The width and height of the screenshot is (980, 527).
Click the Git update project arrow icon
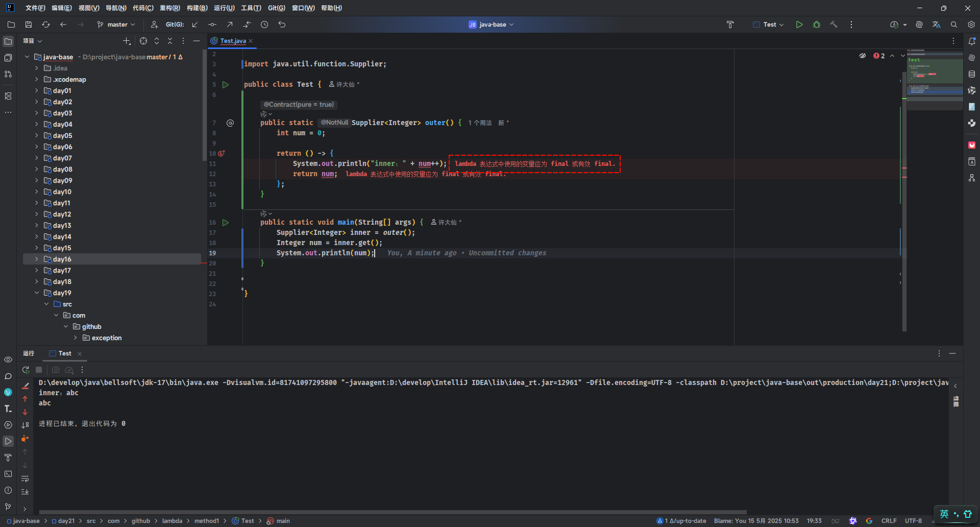click(x=195, y=25)
